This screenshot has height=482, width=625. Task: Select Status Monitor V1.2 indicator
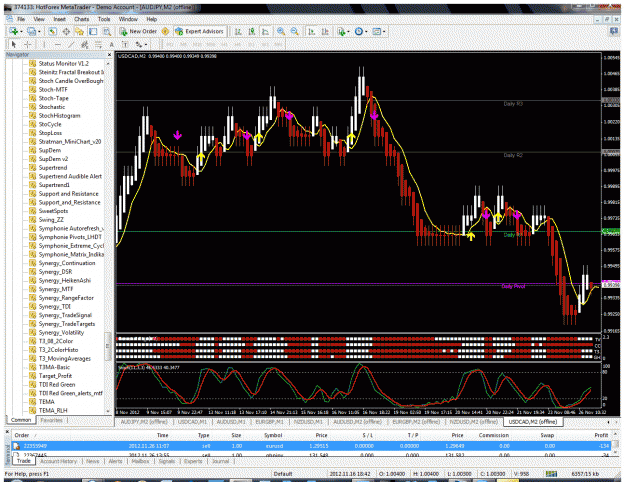64,63
